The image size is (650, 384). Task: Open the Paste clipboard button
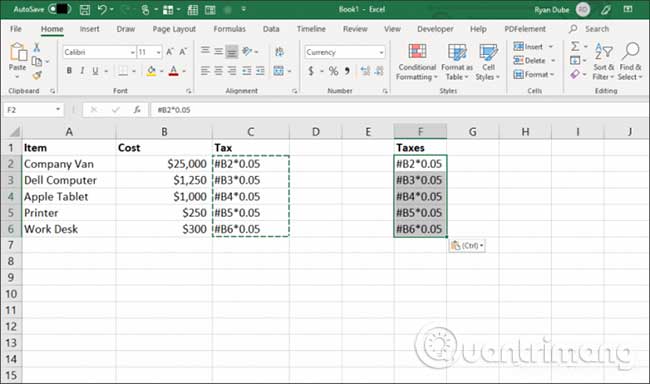pyautogui.click(x=17, y=61)
